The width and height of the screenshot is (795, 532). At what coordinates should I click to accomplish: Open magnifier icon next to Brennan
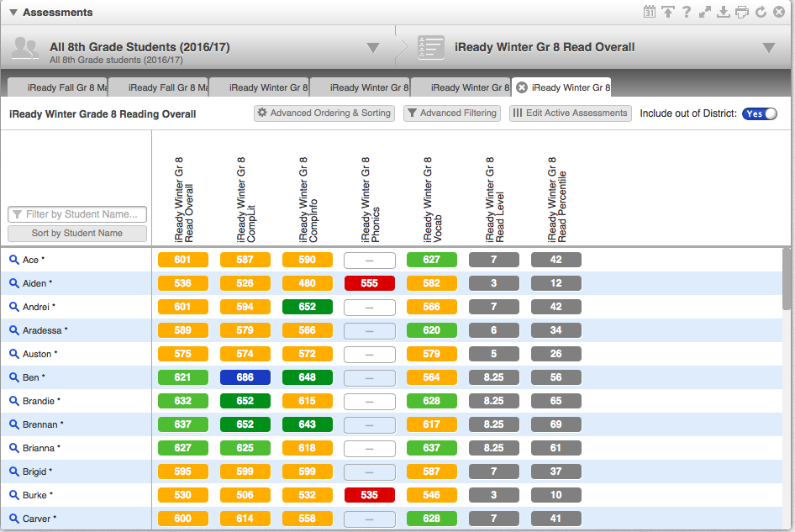(x=14, y=424)
